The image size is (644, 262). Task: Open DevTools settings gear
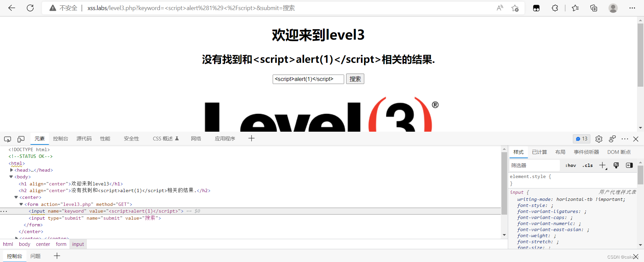coord(599,139)
